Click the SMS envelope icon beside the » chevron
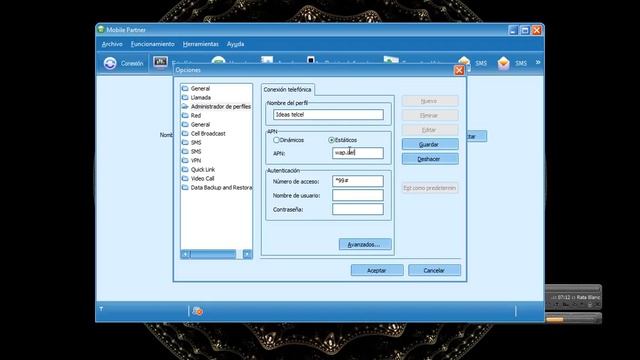This screenshot has width=640, height=360. tap(503, 63)
